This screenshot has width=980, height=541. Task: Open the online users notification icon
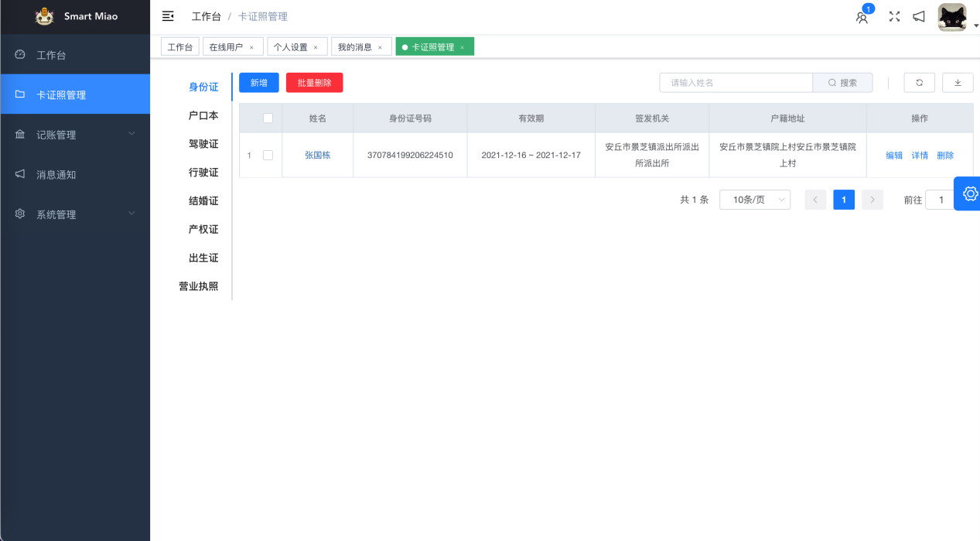pyautogui.click(x=862, y=17)
